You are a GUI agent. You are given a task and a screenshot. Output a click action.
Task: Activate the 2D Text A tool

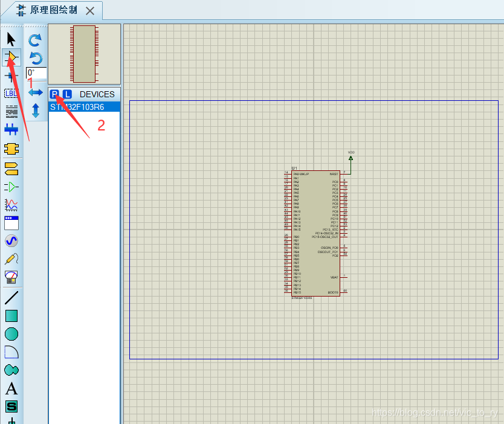coord(11,389)
